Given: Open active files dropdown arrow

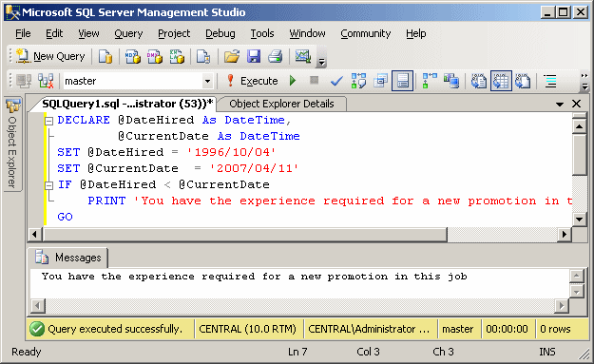Looking at the screenshot, I should pos(560,105).
